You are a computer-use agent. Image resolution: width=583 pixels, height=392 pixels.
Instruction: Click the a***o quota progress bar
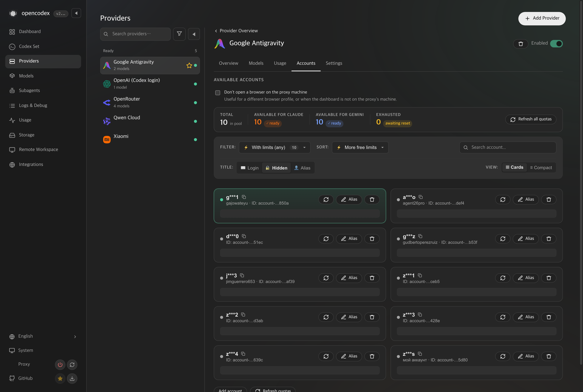click(x=476, y=214)
